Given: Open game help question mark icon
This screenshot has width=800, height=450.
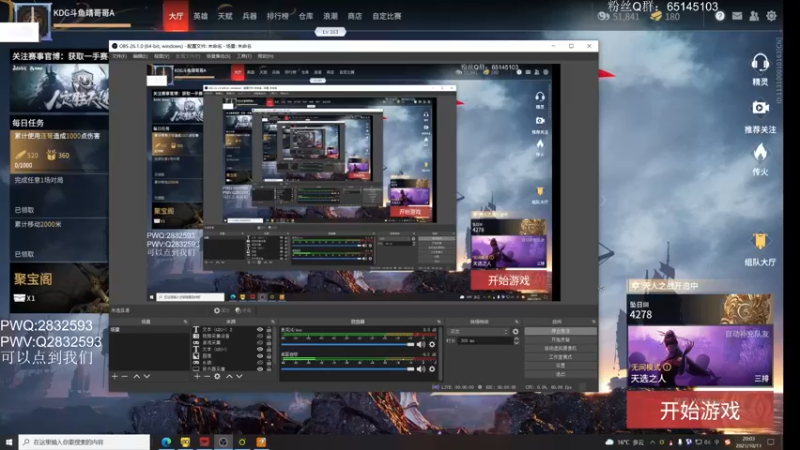Looking at the screenshot, I should [720, 16].
